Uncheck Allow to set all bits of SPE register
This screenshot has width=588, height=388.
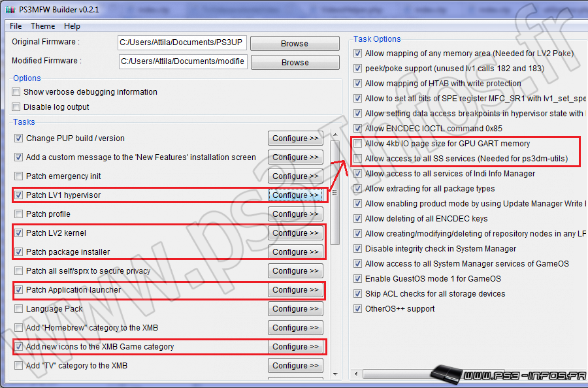point(358,98)
